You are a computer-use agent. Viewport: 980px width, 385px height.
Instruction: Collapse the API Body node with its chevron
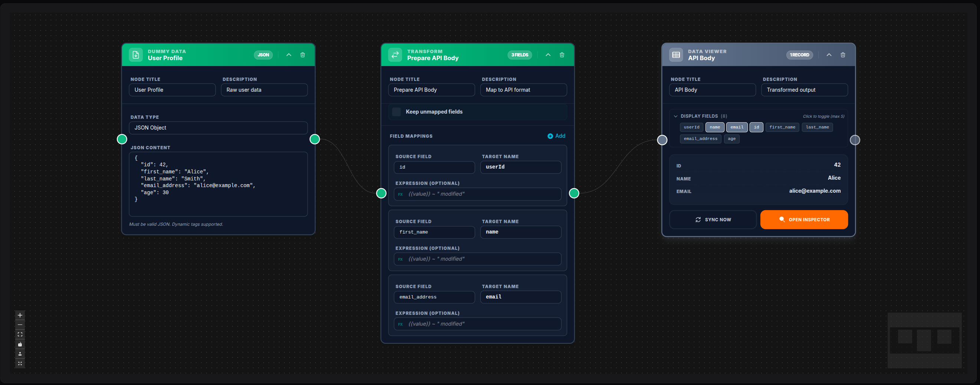[x=829, y=55]
